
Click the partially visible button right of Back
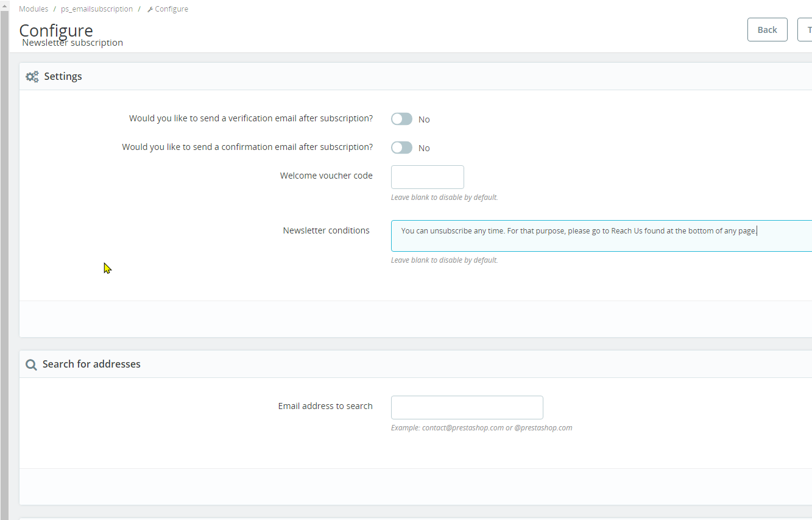tap(805, 29)
